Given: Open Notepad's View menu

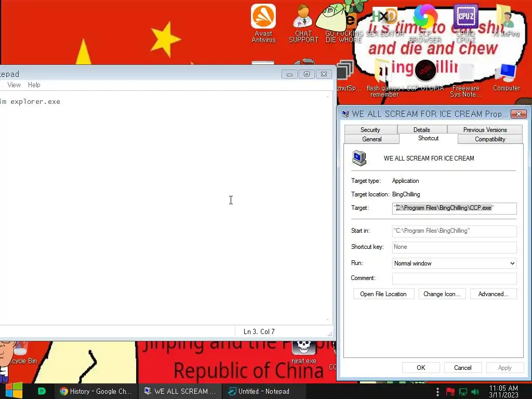Looking at the screenshot, I should pyautogui.click(x=14, y=85).
